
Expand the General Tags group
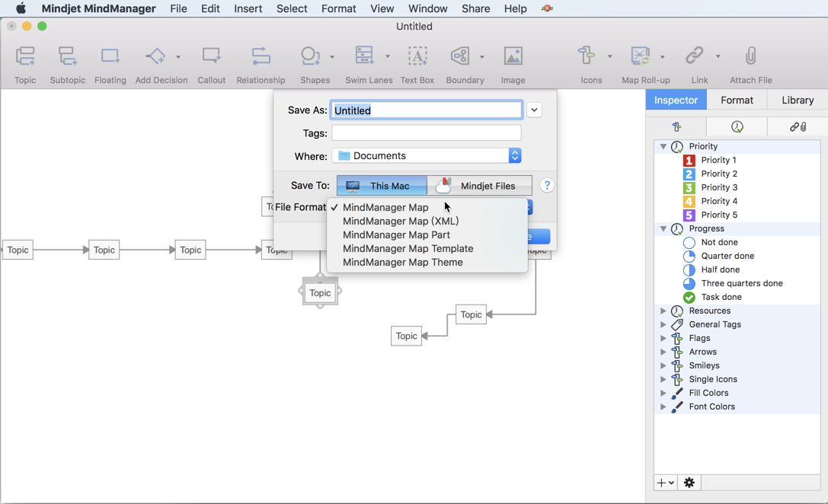(663, 324)
